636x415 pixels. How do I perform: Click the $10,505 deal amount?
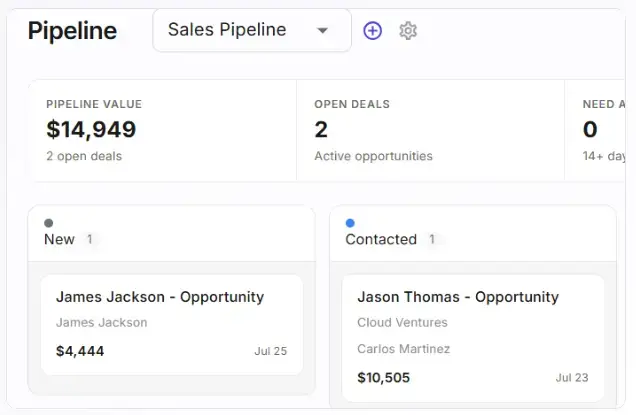point(383,378)
